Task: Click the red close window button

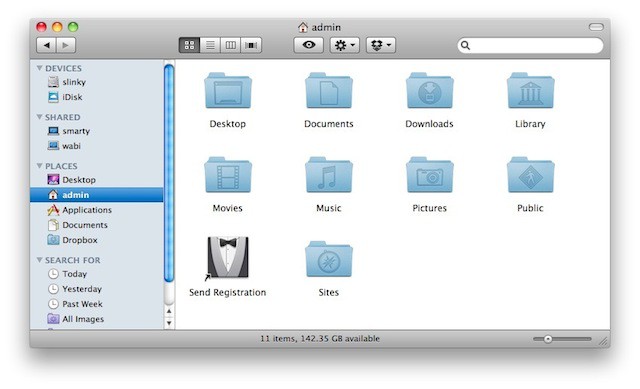Action: click(41, 27)
